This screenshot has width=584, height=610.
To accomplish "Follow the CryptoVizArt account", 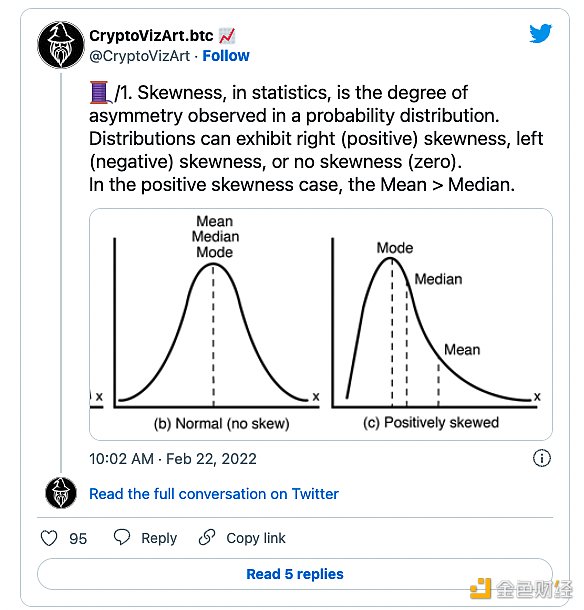I will pos(226,56).
